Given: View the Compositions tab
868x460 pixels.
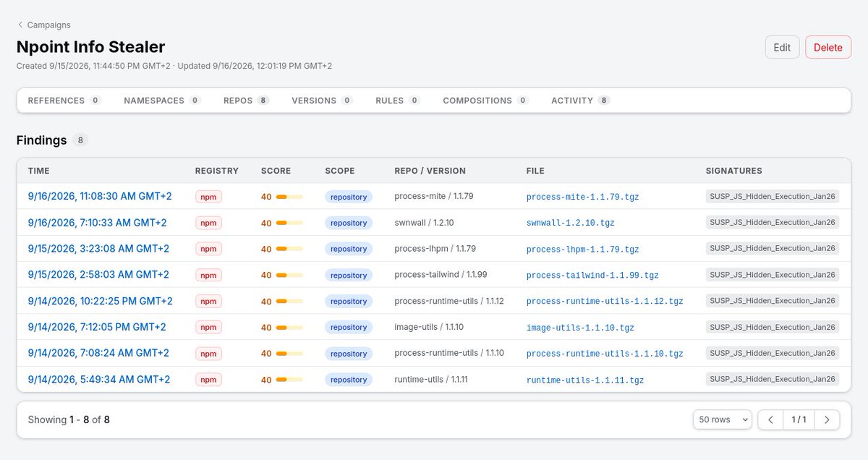Looking at the screenshot, I should [485, 101].
